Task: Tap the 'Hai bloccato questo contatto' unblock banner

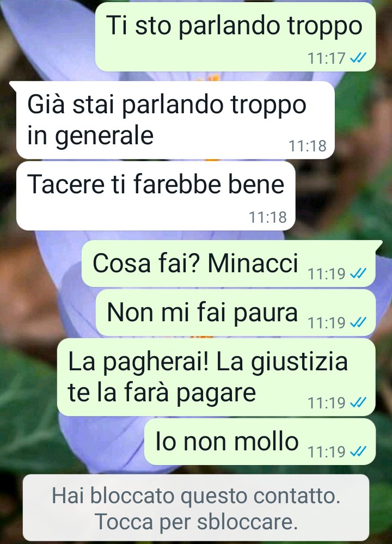Action: click(196, 508)
